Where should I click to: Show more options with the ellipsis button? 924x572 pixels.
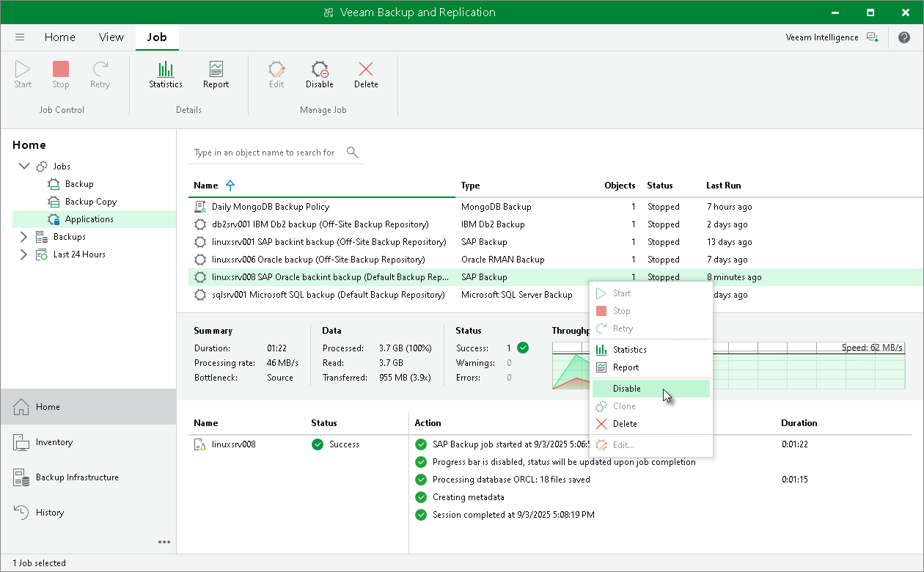click(x=164, y=542)
